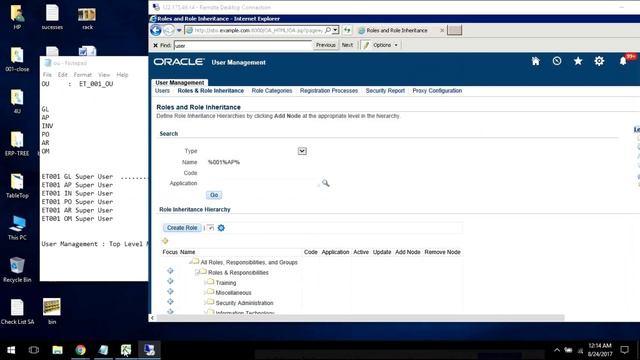The height and width of the screenshot is (360, 640).
Task: Open the ERP-TREE desktop folder icon
Action: 17,144
